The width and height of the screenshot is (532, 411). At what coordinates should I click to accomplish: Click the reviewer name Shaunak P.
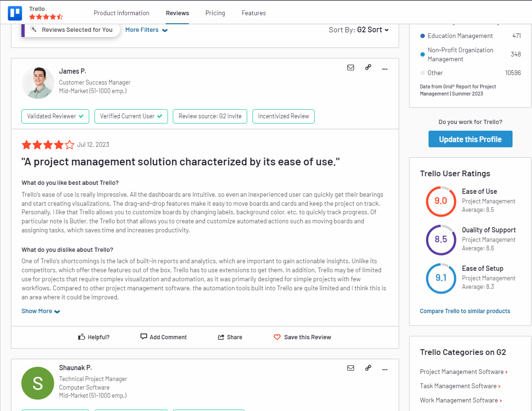(75, 368)
